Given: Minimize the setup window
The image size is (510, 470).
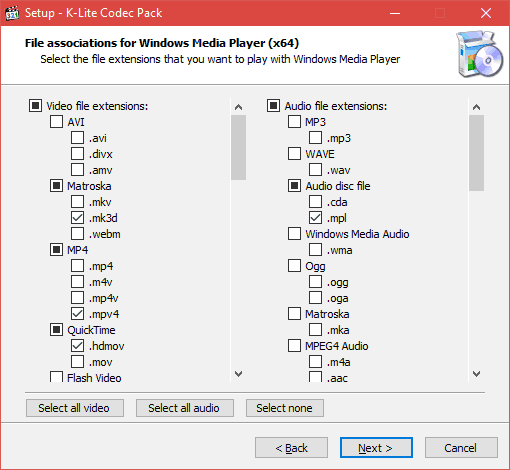Looking at the screenshot, I should (395, 13).
